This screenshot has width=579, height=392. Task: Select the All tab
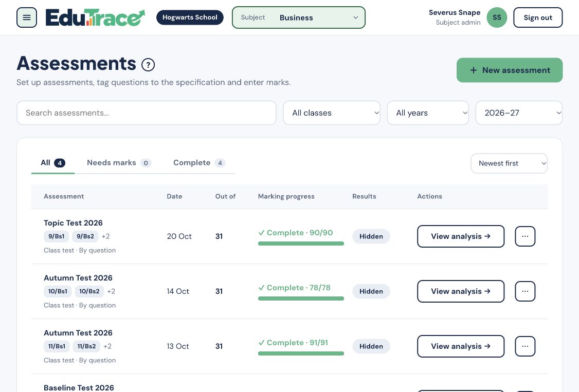(53, 163)
